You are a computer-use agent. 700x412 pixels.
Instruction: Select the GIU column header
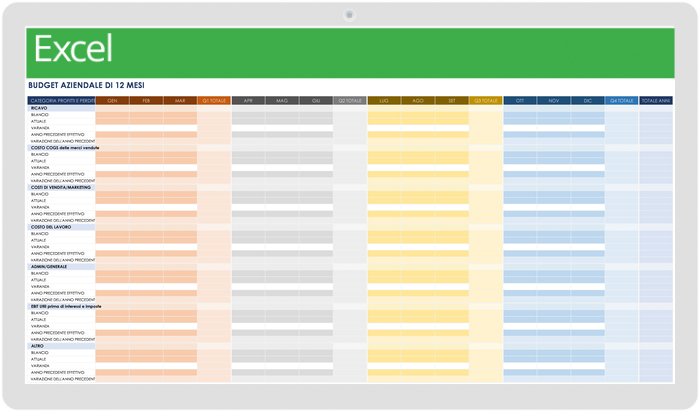(x=316, y=101)
